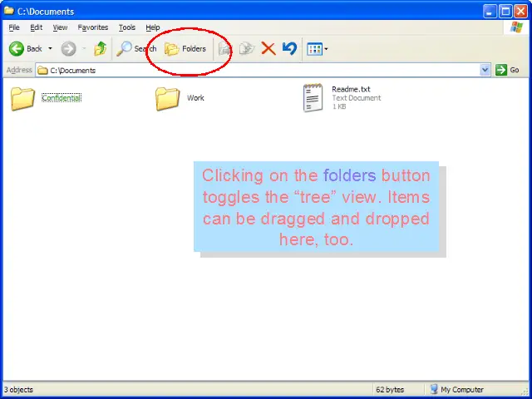Open the Favorites menu
The height and width of the screenshot is (399, 532).
click(x=92, y=27)
